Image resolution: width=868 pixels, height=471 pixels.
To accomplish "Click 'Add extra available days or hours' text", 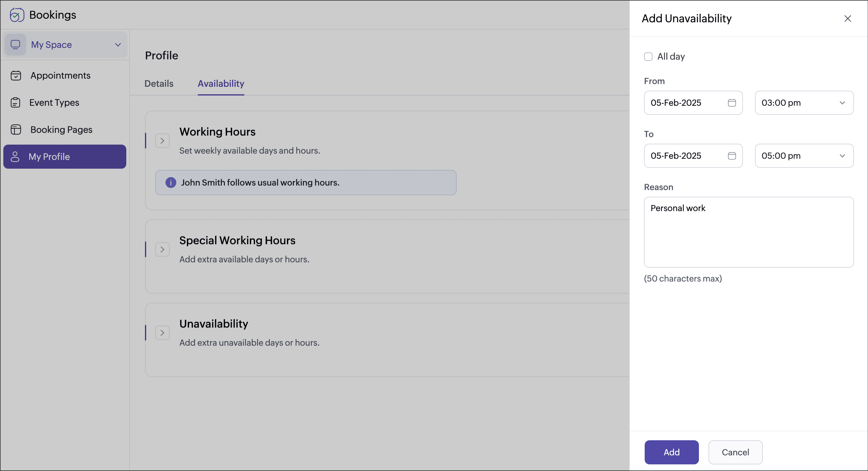I will pyautogui.click(x=244, y=259).
